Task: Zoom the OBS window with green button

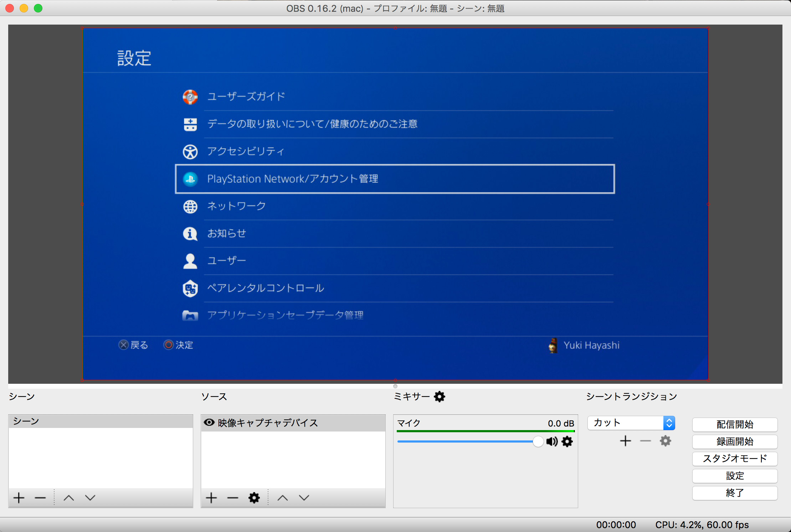Action: (38, 8)
